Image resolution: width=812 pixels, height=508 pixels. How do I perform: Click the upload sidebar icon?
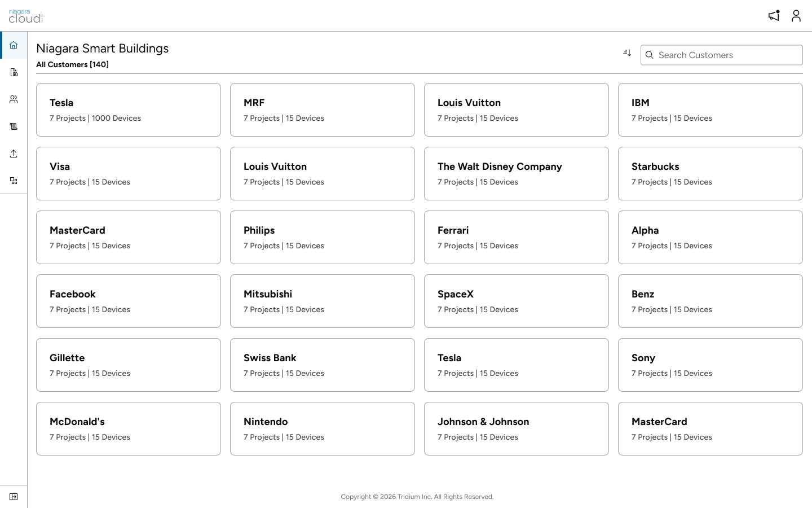pyautogui.click(x=14, y=154)
